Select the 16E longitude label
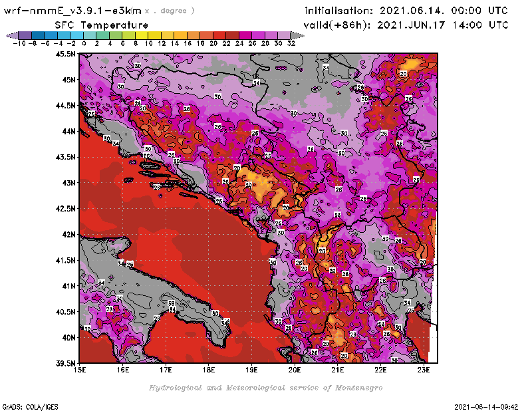This screenshot has width=532, height=411. coord(123,370)
